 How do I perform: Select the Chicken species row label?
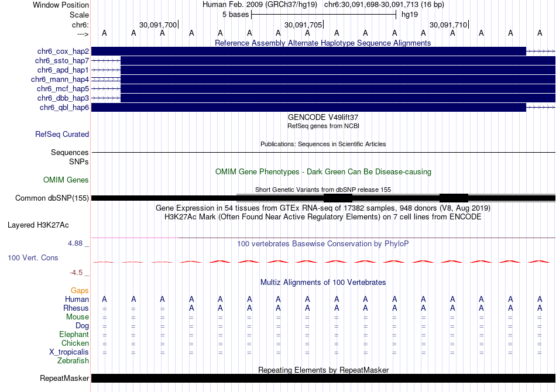tap(75, 343)
